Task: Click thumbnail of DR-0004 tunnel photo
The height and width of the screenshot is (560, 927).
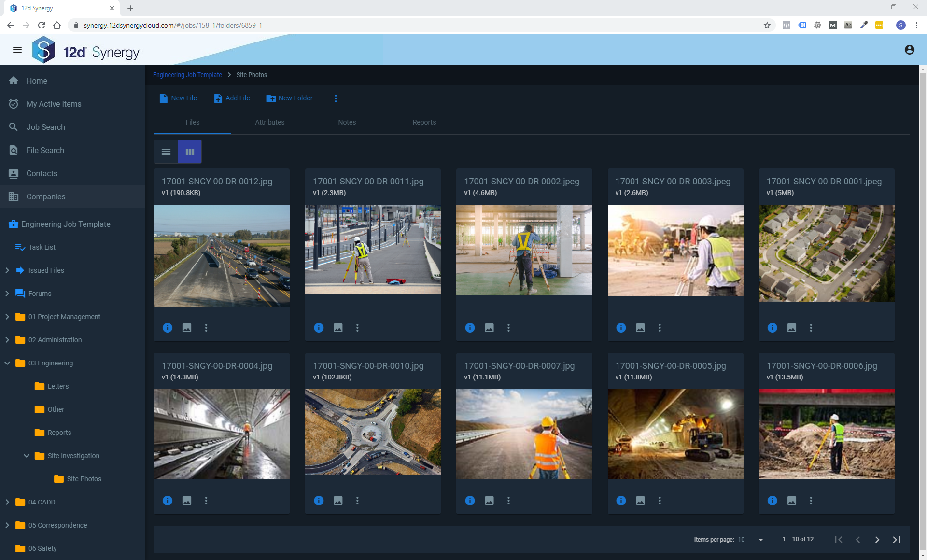Action: [222, 433]
